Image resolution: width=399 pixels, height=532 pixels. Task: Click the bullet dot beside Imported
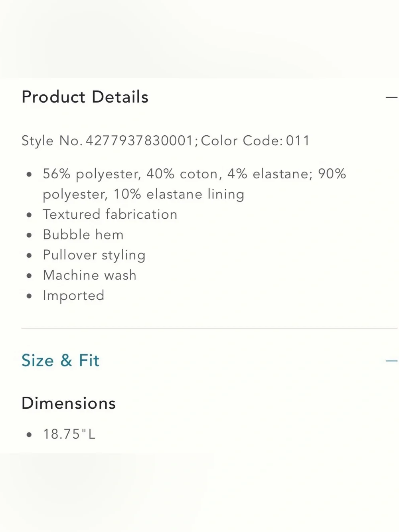coord(29,296)
